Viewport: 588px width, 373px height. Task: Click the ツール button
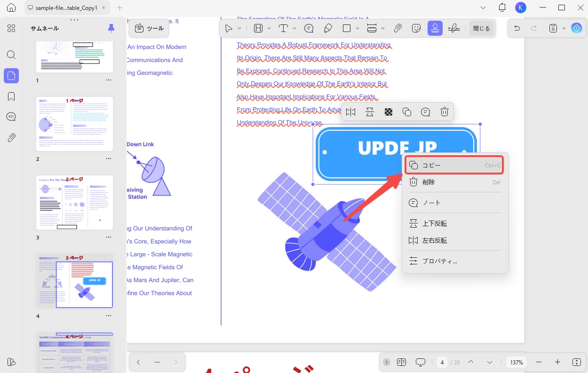coord(149,28)
